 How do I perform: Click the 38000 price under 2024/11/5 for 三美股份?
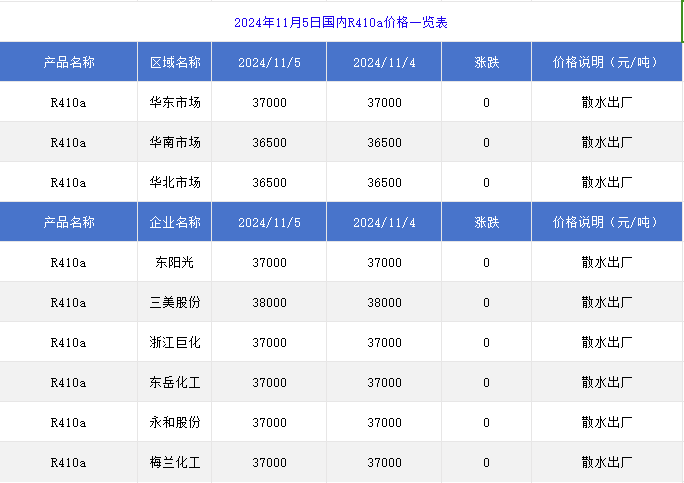pyautogui.click(x=269, y=303)
